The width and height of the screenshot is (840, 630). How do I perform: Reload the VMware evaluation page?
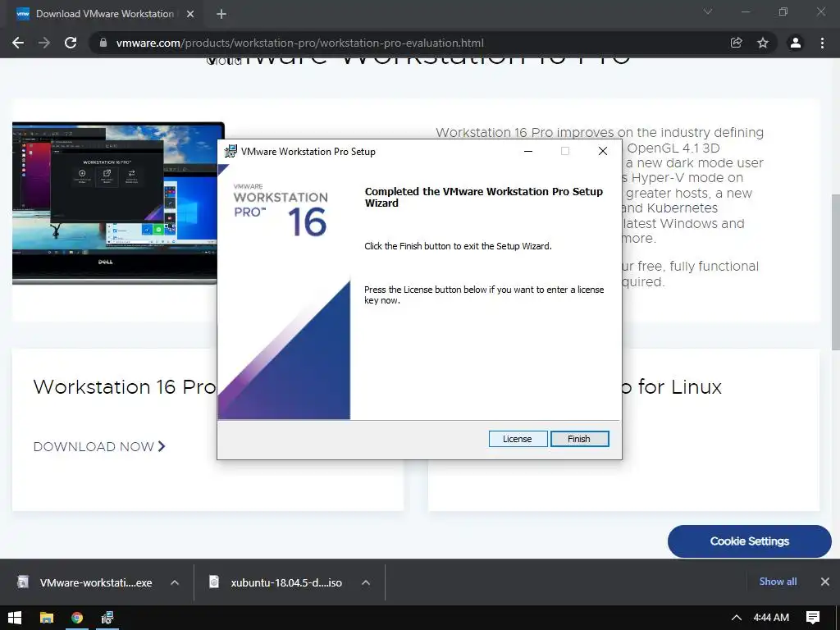coord(71,43)
